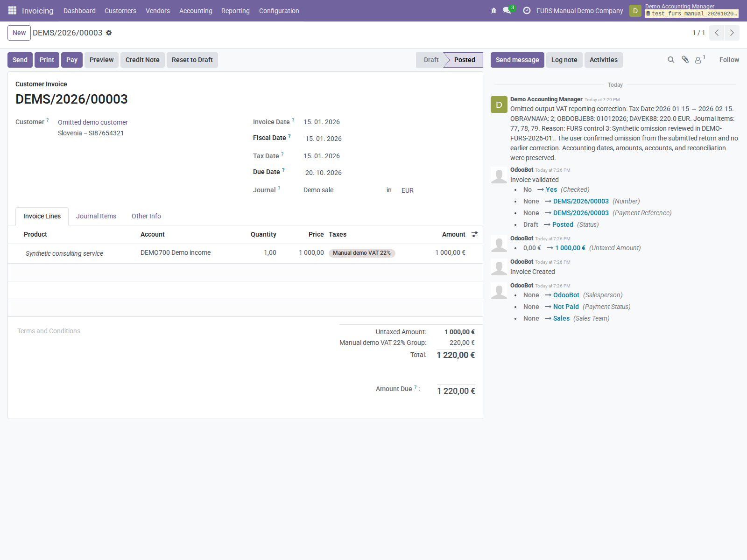Click the Preview button
747x560 pixels.
(x=101, y=60)
